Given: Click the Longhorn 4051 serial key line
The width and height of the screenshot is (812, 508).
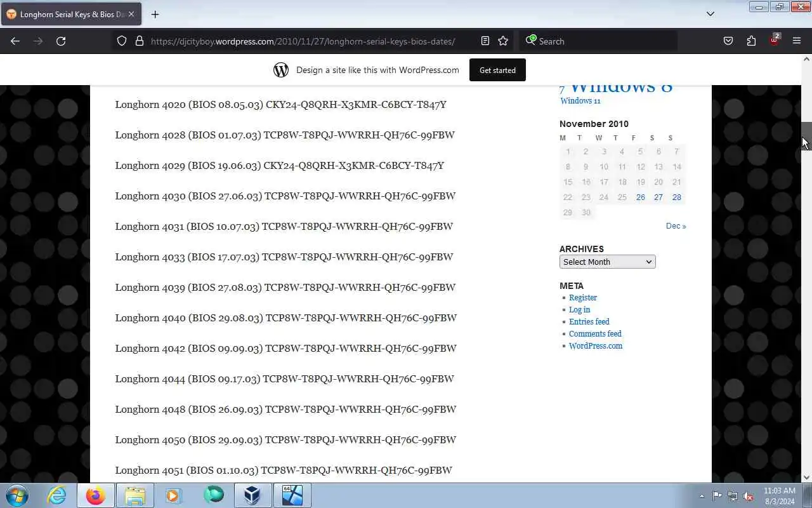Looking at the screenshot, I should [x=284, y=470].
